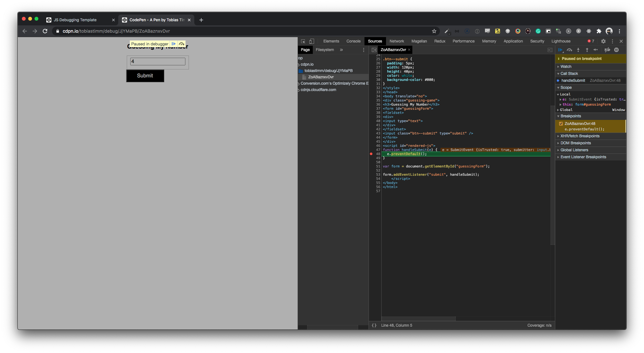Image resolution: width=644 pixels, height=353 pixels.
Task: Switch to the Console tab
Action: pos(353,41)
